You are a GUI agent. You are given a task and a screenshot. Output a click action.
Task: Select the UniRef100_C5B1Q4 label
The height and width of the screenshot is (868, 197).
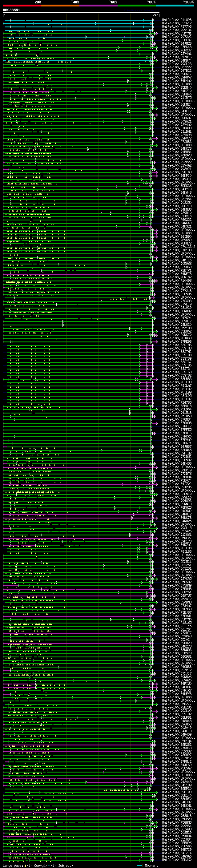tap(177, 741)
